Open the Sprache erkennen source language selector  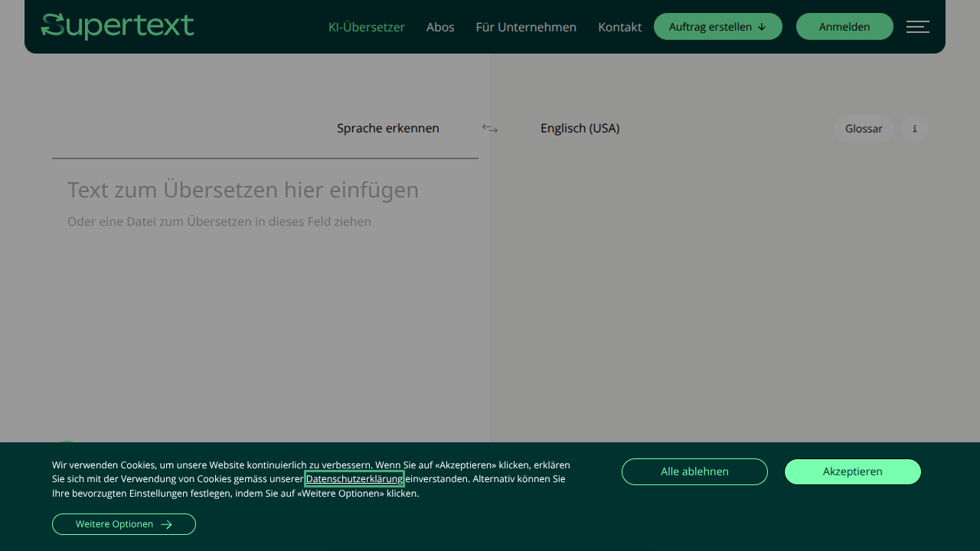[x=388, y=128]
